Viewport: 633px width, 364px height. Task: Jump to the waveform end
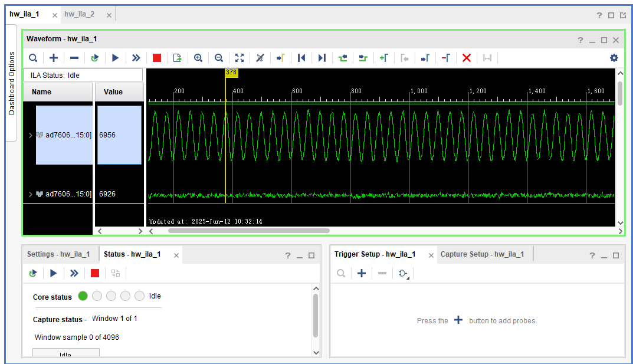coord(322,58)
